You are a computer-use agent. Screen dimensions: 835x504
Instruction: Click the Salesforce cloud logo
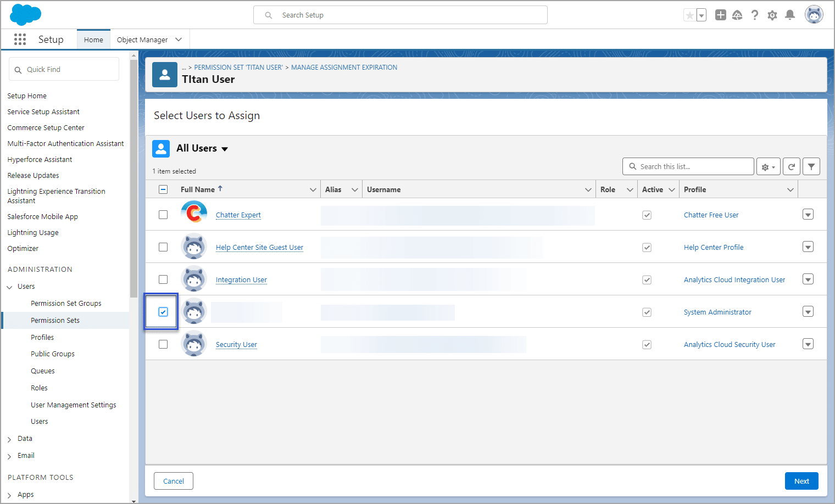(x=25, y=14)
